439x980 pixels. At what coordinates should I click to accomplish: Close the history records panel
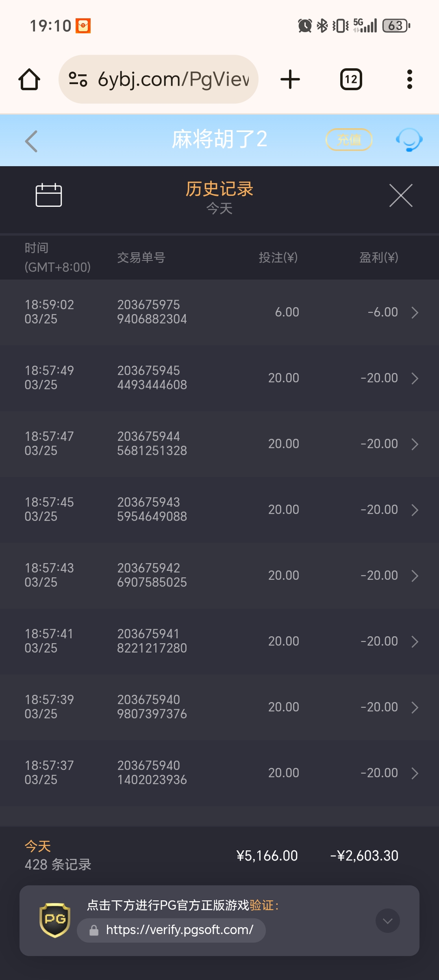pos(401,195)
